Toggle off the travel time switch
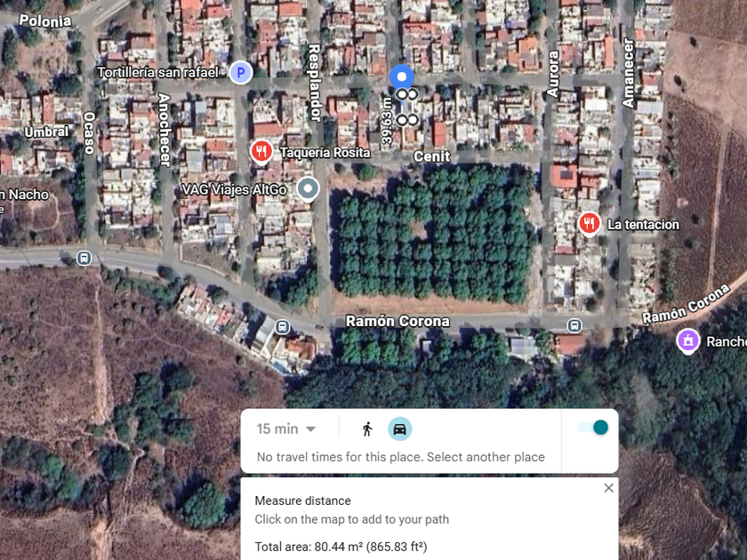This screenshot has height=560, width=747. click(592, 428)
